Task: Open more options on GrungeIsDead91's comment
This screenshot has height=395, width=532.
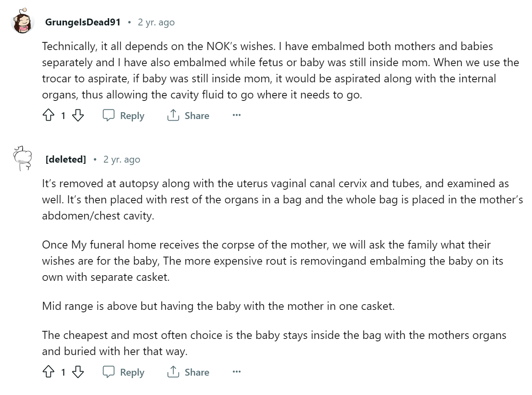Action: point(237,116)
